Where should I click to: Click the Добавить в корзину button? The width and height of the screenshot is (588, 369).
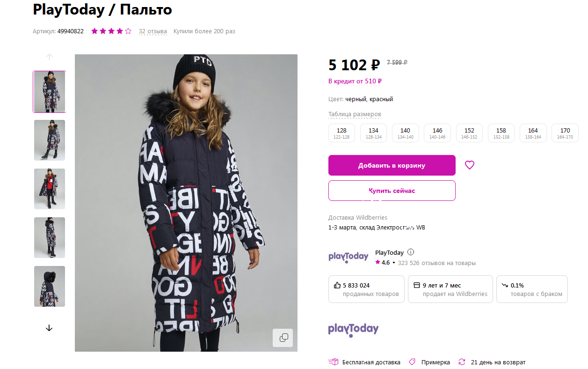pyautogui.click(x=392, y=165)
